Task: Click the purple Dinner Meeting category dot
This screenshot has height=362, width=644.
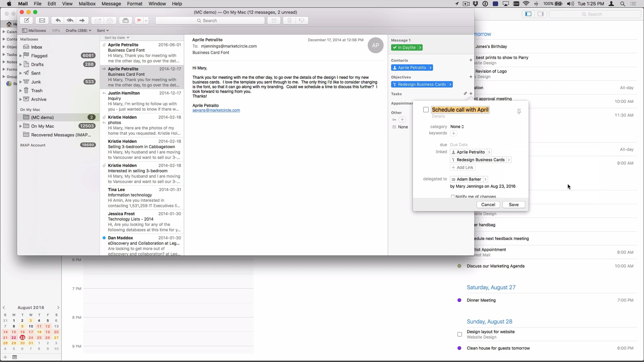Action: 459,300
